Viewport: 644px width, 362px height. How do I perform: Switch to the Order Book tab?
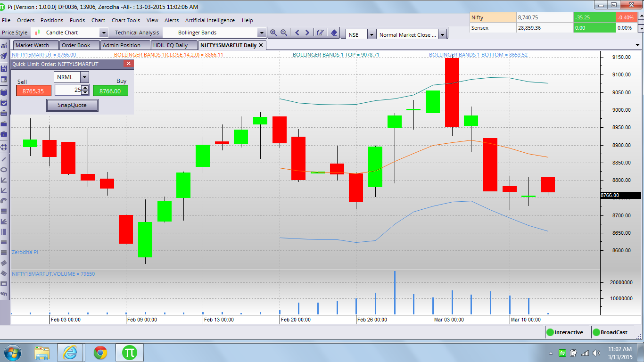(79, 45)
